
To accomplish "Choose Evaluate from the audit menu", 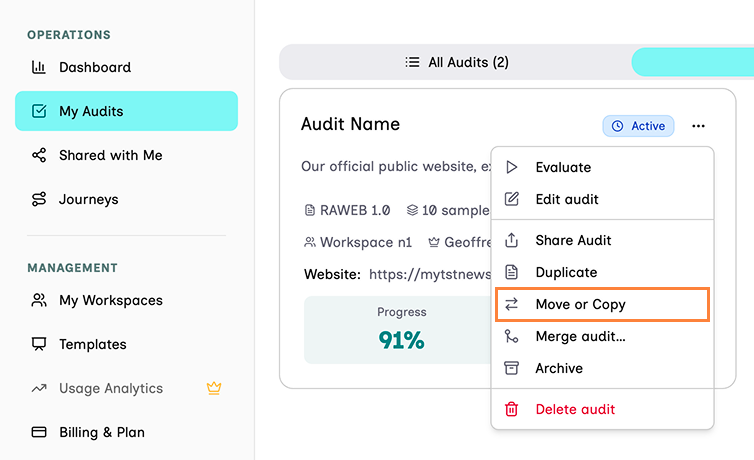I will point(602,167).
